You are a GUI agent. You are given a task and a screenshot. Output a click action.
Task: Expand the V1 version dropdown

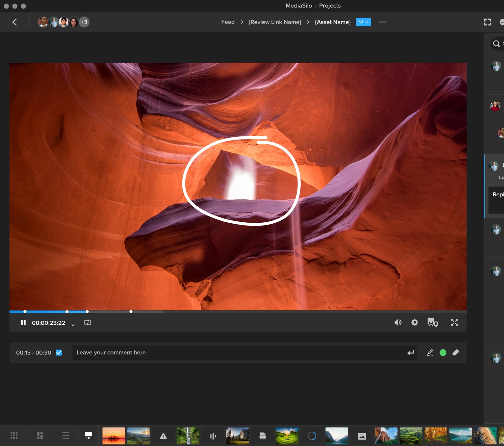tap(363, 22)
